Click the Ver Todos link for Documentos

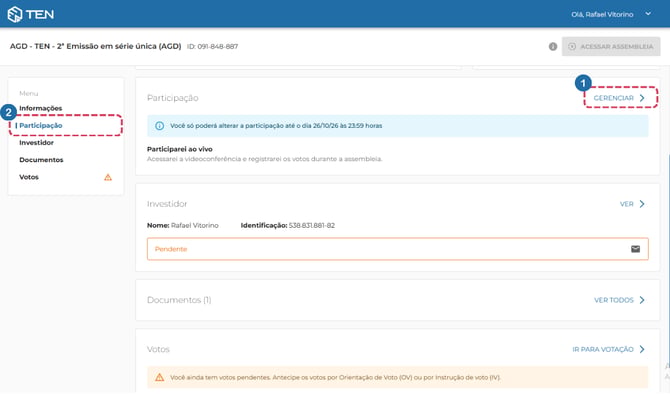click(x=614, y=300)
